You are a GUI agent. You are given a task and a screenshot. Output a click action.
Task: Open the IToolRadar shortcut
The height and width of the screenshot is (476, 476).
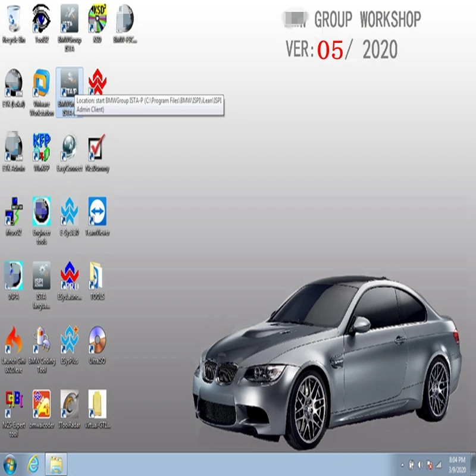click(70, 410)
